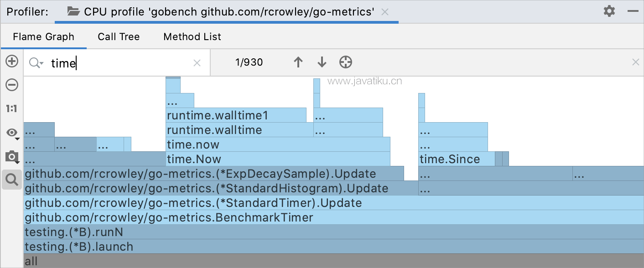
Task: Open the eye presentation settings dropdown
Action: (x=12, y=133)
